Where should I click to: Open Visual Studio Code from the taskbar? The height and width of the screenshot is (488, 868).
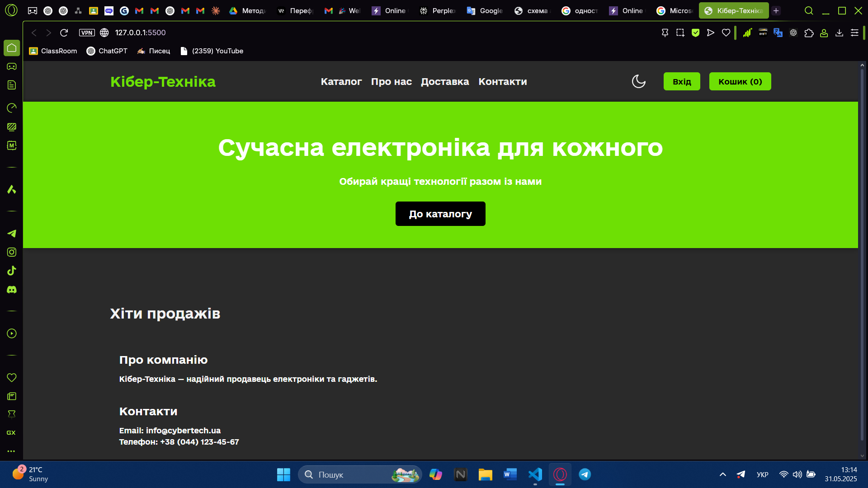point(535,474)
